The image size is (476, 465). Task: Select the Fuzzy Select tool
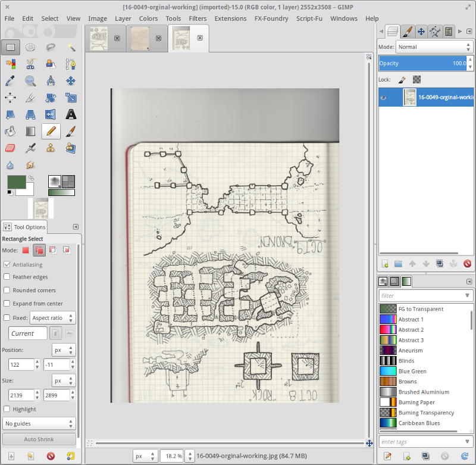pyautogui.click(x=70, y=47)
